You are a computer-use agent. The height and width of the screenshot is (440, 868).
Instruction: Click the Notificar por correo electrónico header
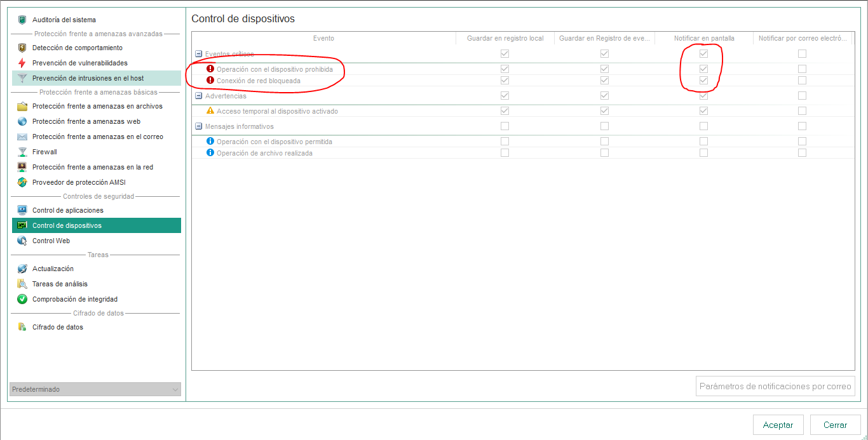[803, 38]
